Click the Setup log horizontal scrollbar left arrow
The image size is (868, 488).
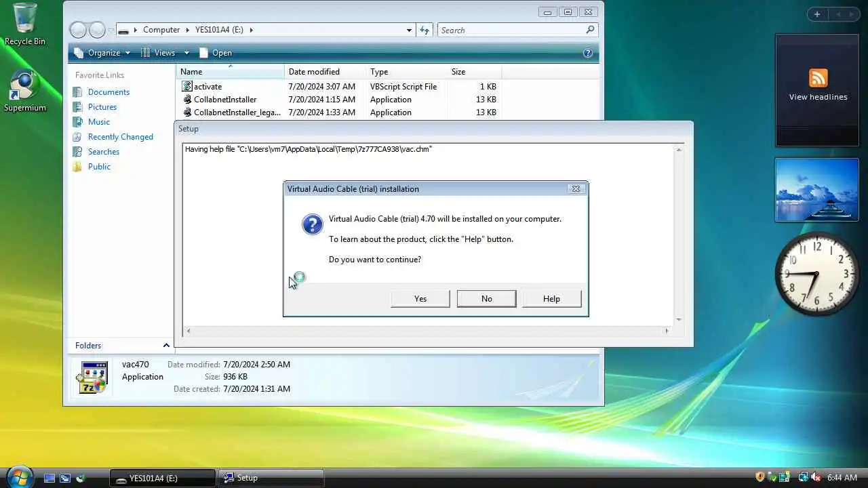tap(189, 331)
